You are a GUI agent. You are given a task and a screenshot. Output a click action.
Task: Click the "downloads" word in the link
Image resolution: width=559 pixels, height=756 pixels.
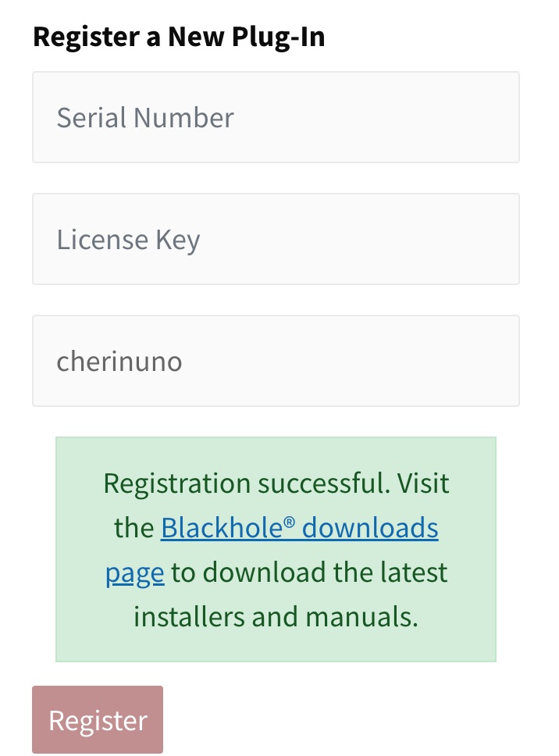pyautogui.click(x=370, y=529)
